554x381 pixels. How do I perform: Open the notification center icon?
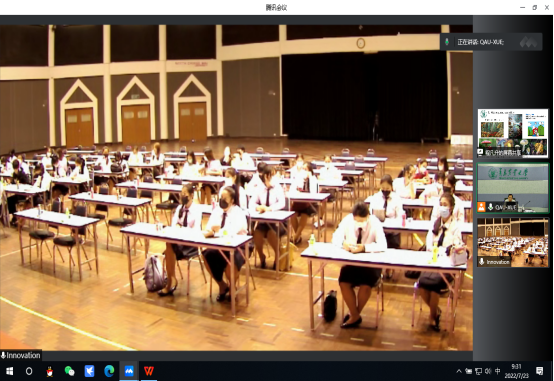click(540, 371)
